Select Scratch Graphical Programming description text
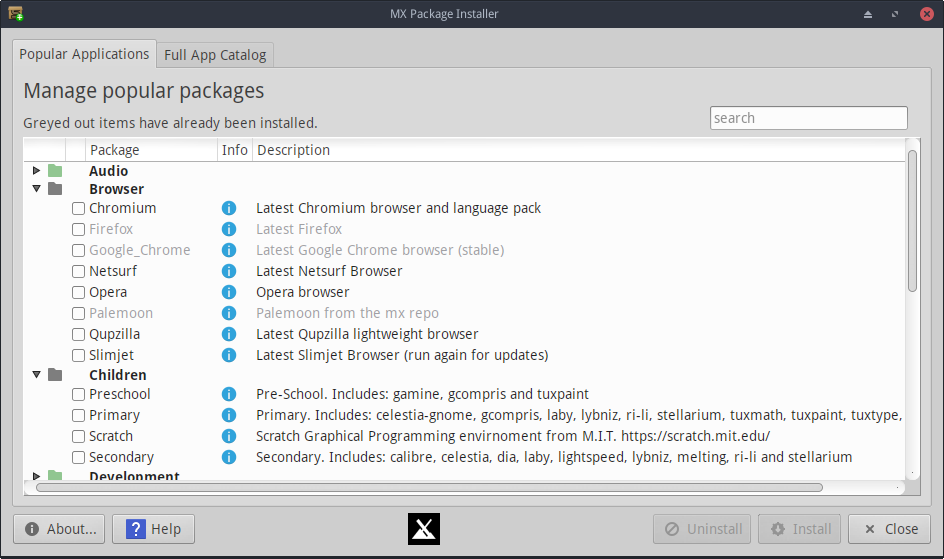 click(x=513, y=436)
